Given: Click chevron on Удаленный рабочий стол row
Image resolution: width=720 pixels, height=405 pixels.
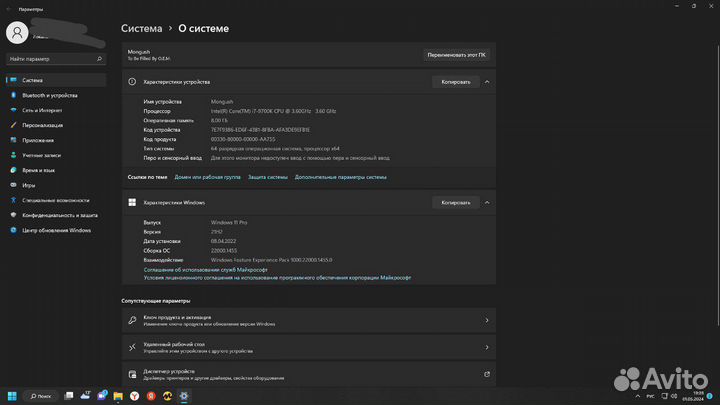Looking at the screenshot, I should coord(487,347).
